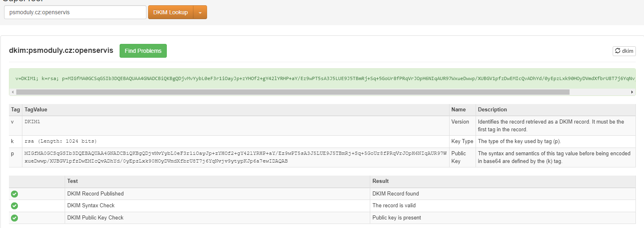This screenshot has width=644, height=228.
Task: Select the DKIM1 version tag value
Action: point(32,122)
